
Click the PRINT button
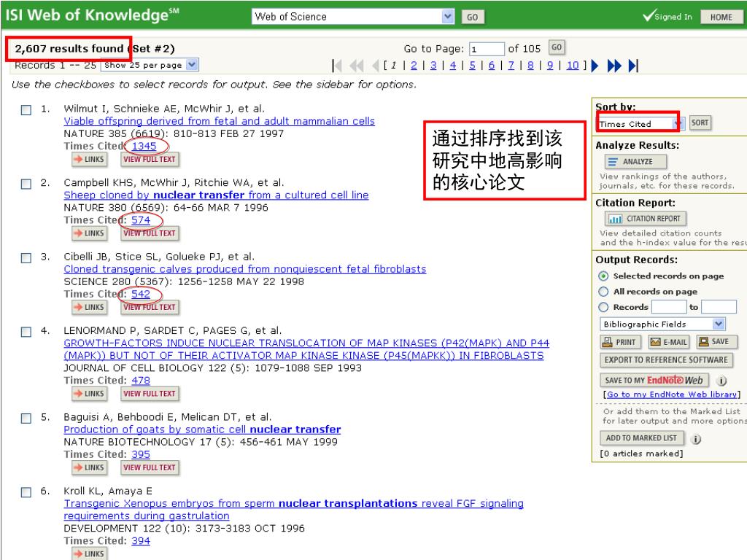point(620,342)
